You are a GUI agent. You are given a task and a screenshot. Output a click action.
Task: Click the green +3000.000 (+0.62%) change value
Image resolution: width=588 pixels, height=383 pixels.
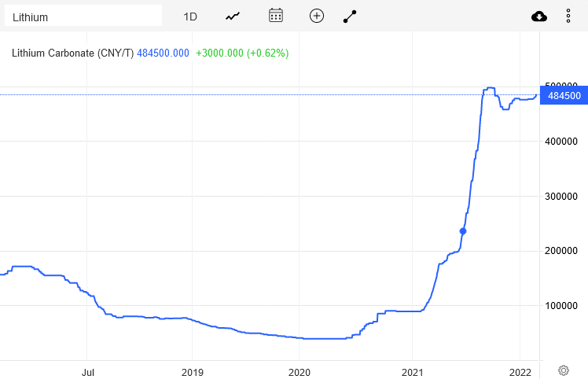pyautogui.click(x=242, y=53)
